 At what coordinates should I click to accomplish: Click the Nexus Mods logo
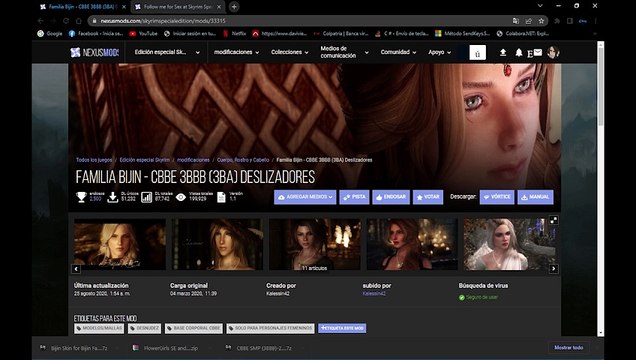click(x=95, y=52)
